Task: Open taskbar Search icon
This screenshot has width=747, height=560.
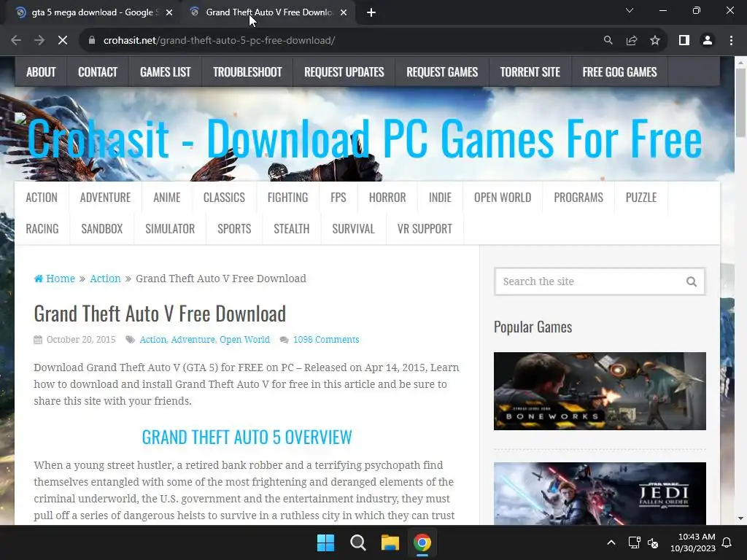Action: (x=357, y=542)
